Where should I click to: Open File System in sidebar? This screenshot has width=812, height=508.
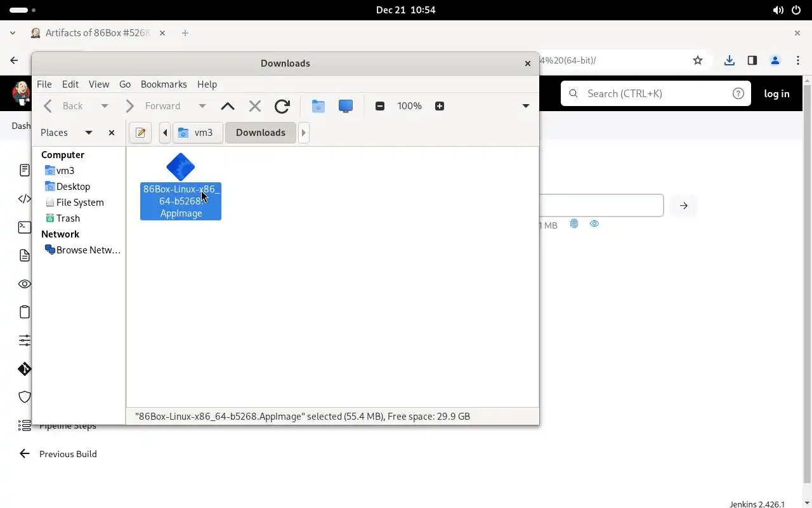pos(80,202)
